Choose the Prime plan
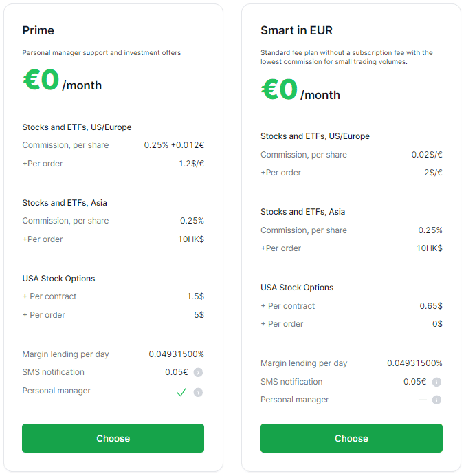Viewport: 466px width, 476px height. pos(113,438)
